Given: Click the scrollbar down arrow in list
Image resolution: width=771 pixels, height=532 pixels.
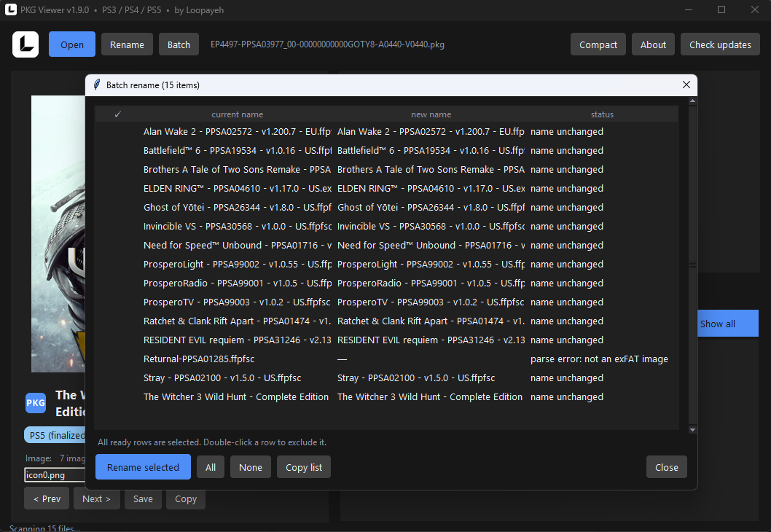Looking at the screenshot, I should tap(692, 430).
